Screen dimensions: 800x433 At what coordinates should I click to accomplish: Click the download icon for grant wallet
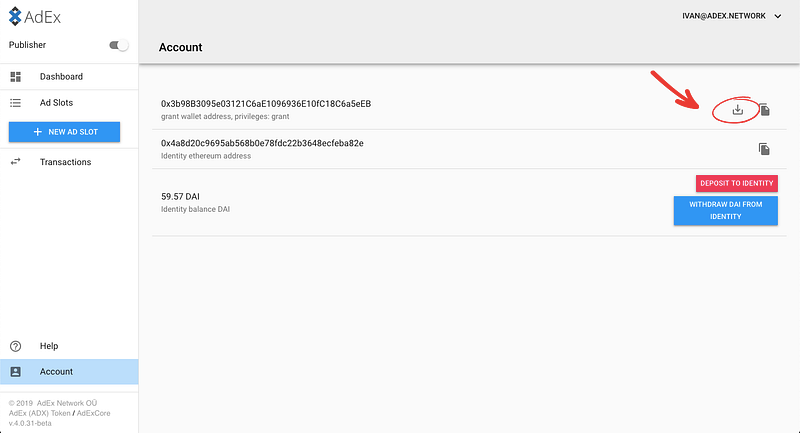point(737,110)
